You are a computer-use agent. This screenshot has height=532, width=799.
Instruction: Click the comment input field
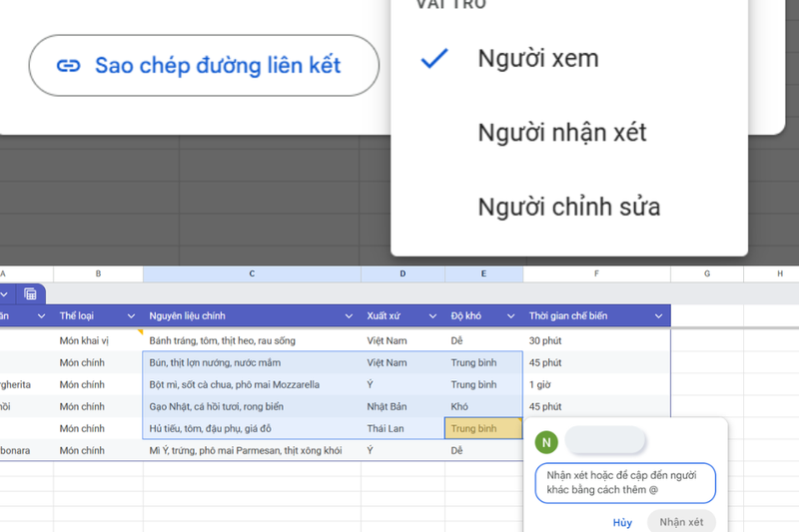pos(625,483)
